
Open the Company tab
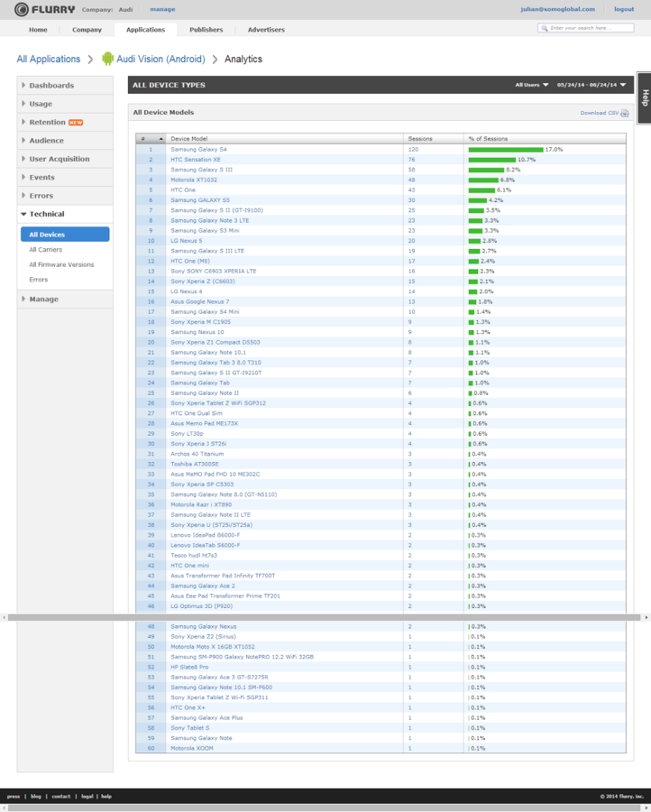[x=87, y=30]
